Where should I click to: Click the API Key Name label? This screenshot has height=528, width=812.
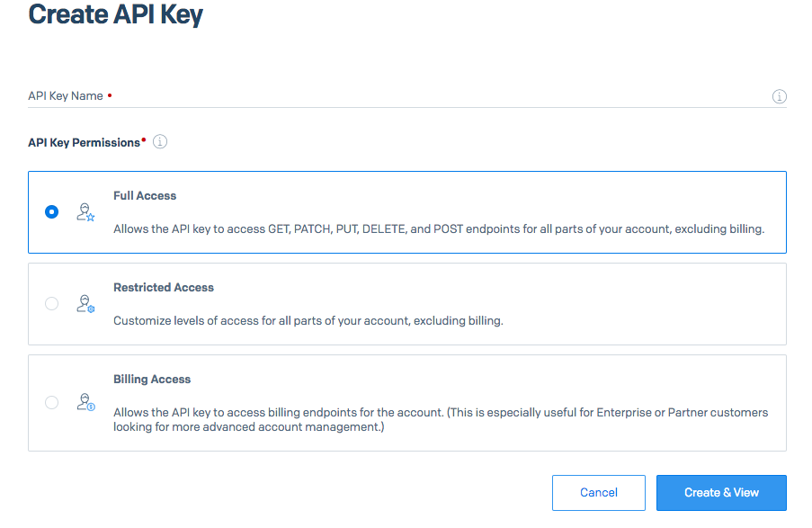(66, 96)
